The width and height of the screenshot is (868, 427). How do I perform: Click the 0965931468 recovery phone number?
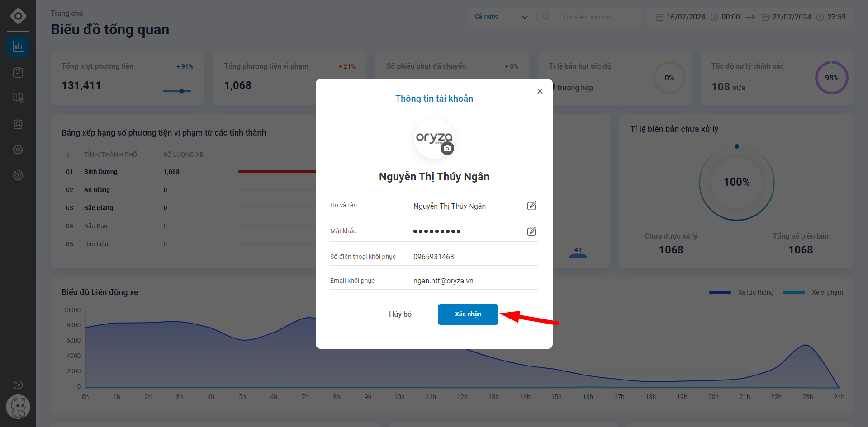433,257
